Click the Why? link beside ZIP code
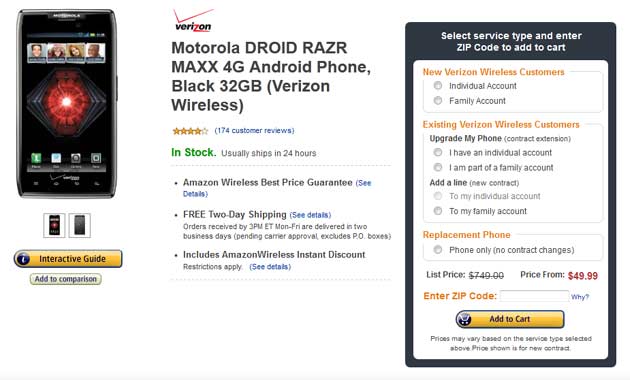The height and width of the screenshot is (380, 630). tap(580, 297)
